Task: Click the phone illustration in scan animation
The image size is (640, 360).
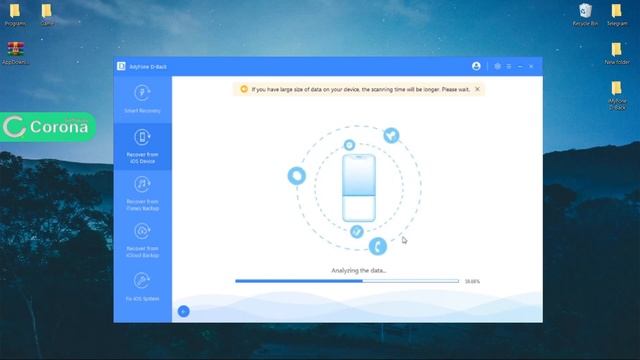Action: click(359, 188)
